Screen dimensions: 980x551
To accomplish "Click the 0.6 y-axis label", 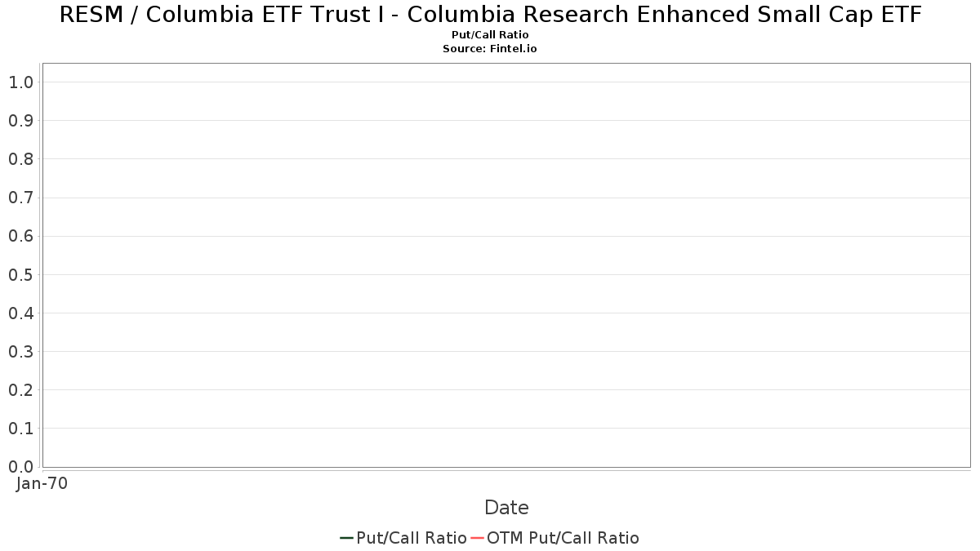I will click(x=21, y=236).
